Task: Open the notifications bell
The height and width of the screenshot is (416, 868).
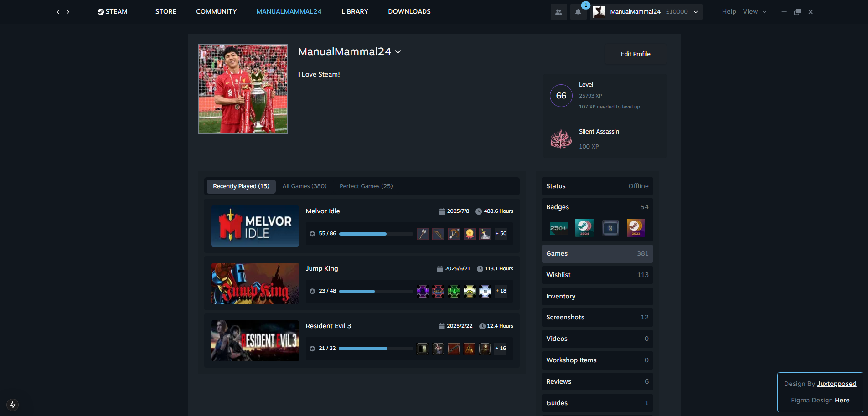Action: click(578, 12)
